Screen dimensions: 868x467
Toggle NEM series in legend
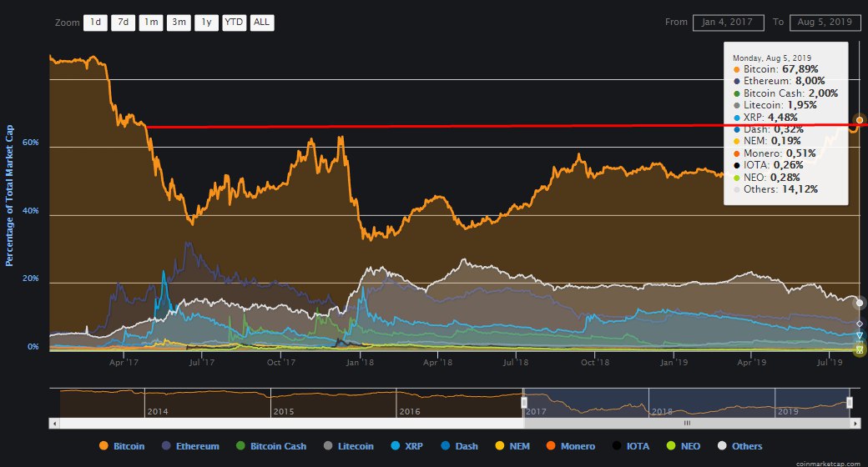512,446
